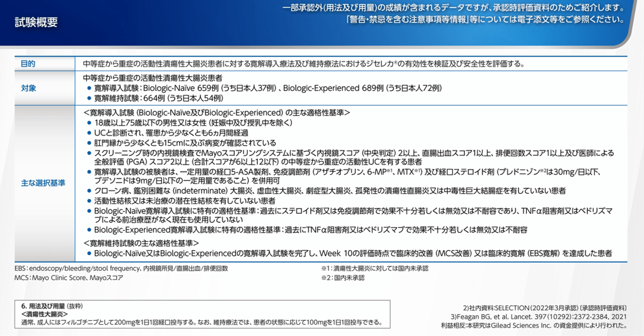Click the 活動性結核 criterion bullet
This screenshot has height=336, width=644.
(x=184, y=200)
